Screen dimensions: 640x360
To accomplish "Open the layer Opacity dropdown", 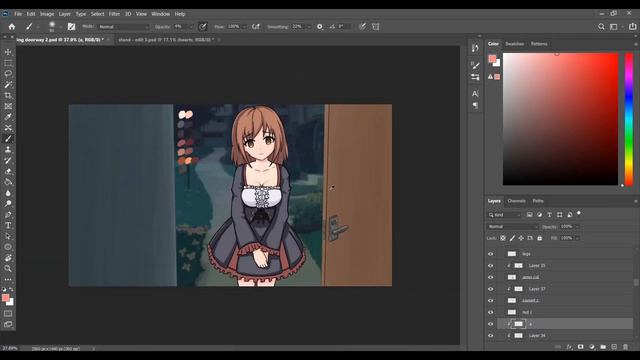I will pos(577,227).
